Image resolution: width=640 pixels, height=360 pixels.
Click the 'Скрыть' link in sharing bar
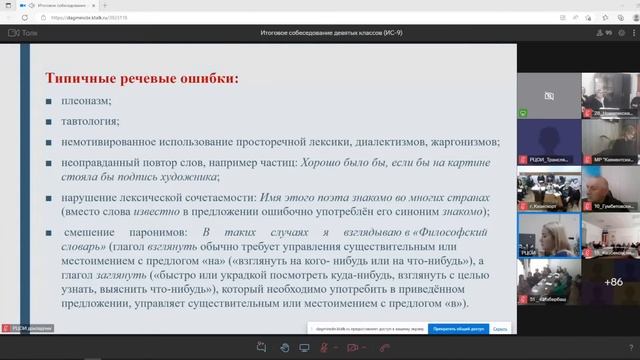coord(500,329)
